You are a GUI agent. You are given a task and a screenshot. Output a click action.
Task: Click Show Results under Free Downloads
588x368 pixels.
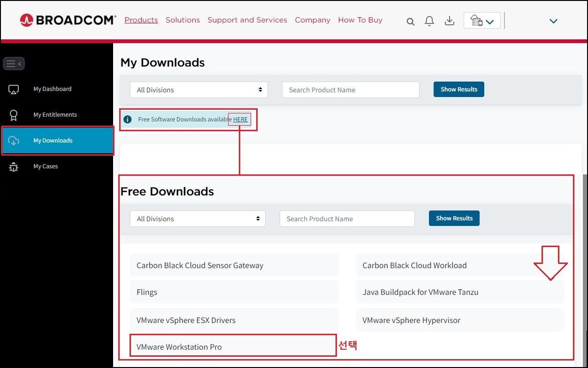coord(454,218)
